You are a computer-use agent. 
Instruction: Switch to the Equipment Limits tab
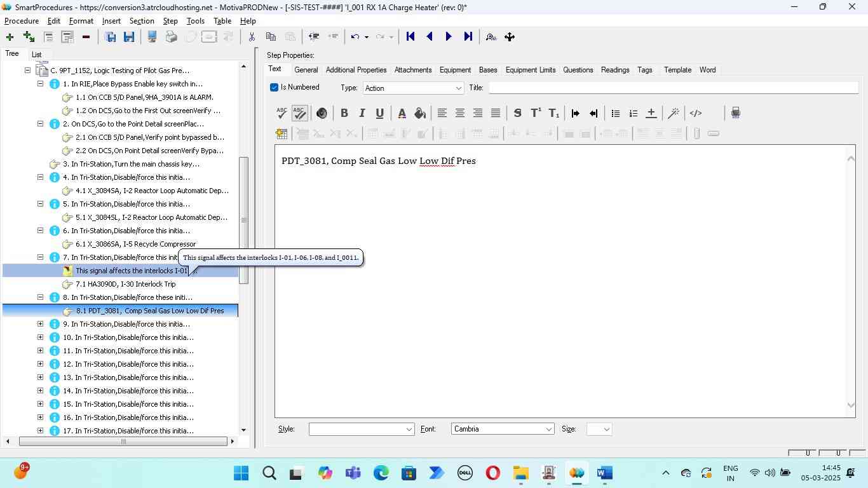click(530, 70)
